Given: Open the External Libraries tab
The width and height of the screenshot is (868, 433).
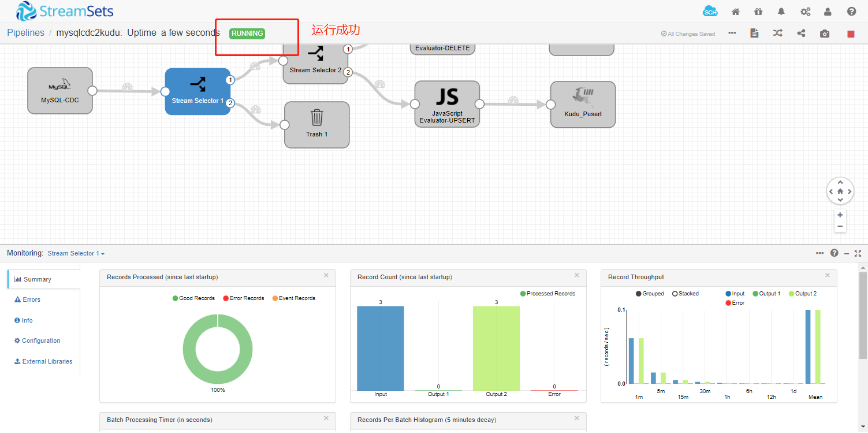Looking at the screenshot, I should [x=43, y=361].
